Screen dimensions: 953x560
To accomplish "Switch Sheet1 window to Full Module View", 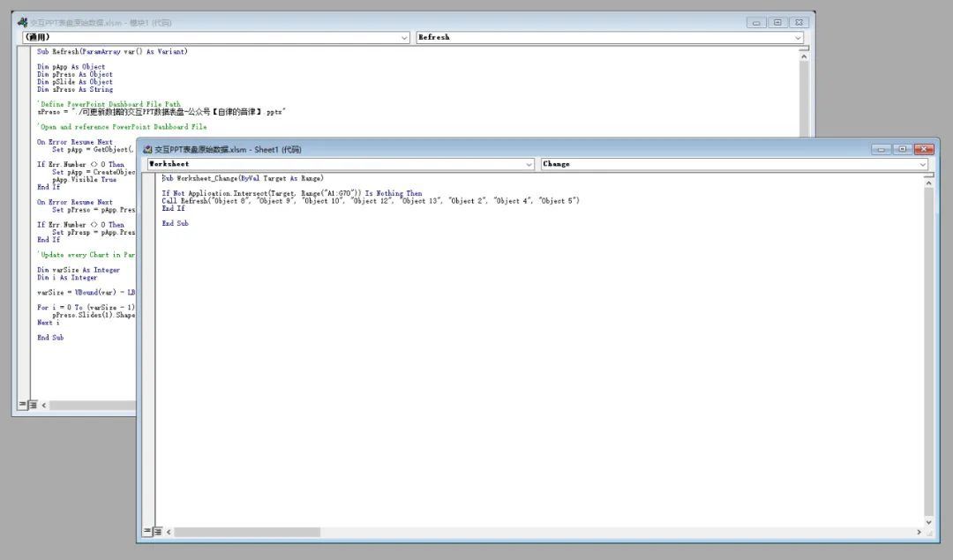I will [157, 532].
